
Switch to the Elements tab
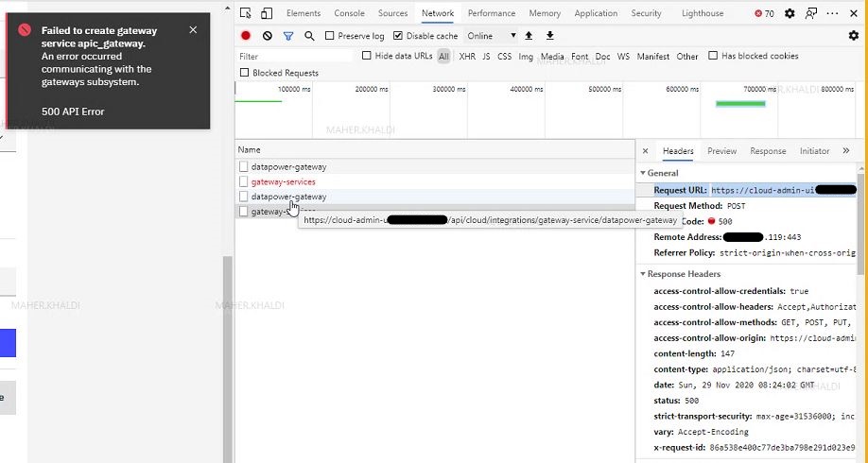tap(304, 13)
